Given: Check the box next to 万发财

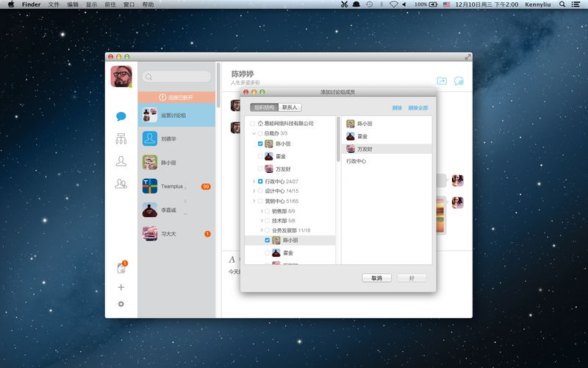Looking at the screenshot, I should (x=260, y=169).
